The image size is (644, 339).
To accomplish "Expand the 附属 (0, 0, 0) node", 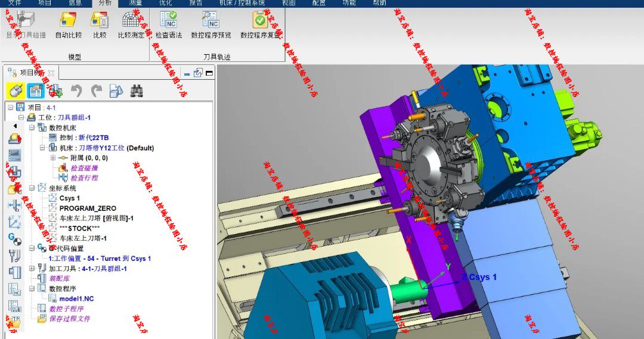I will pyautogui.click(x=53, y=158).
